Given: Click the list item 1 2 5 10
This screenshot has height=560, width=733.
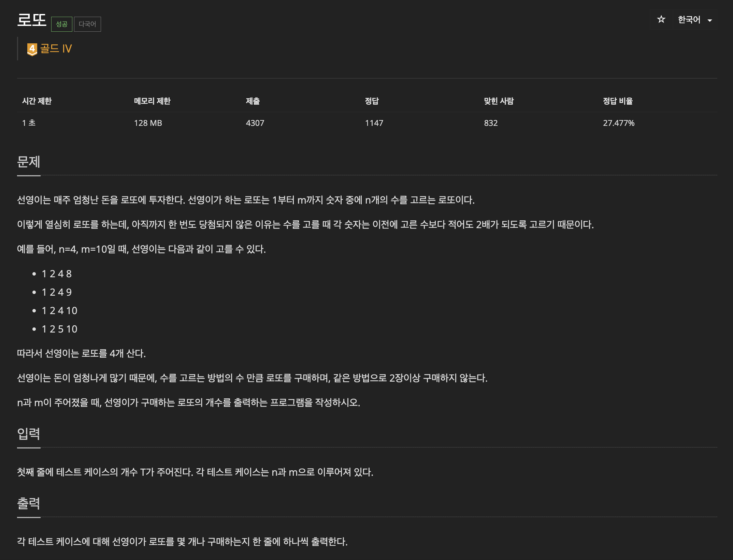Looking at the screenshot, I should coord(59,329).
